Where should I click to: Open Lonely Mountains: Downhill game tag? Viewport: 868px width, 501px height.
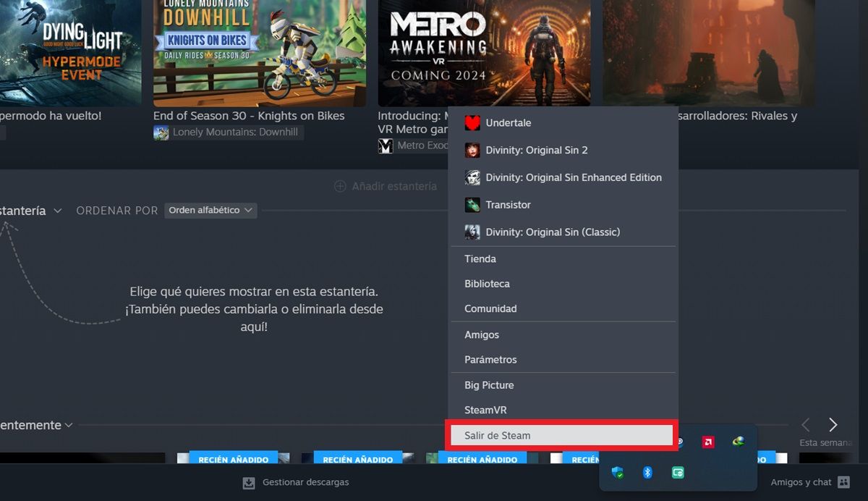point(229,132)
